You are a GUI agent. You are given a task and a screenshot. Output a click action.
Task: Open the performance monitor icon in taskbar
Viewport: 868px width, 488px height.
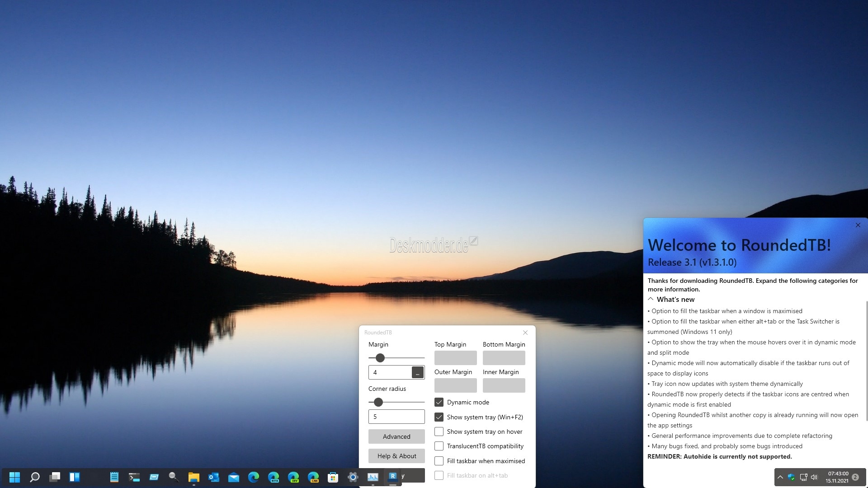tap(373, 477)
